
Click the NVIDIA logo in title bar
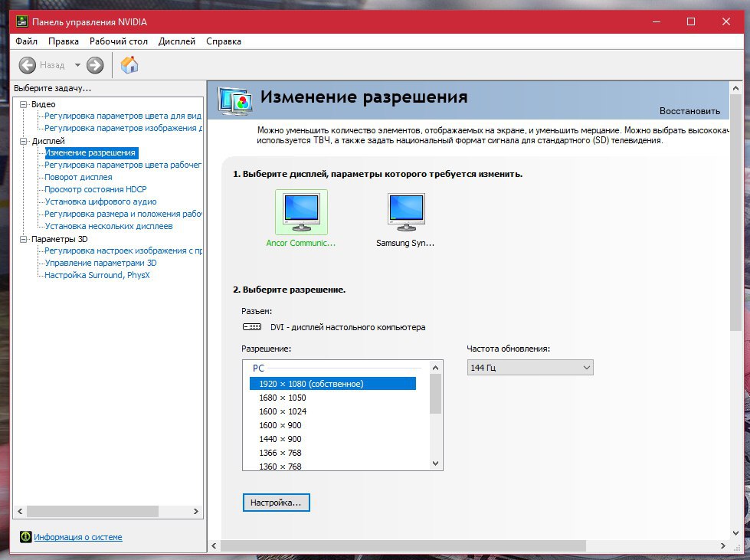[21, 21]
